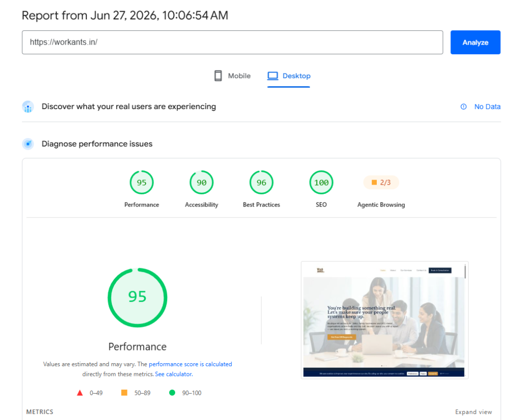Click the mobile phone icon
Viewport: 520px width, 420px height.
[218, 76]
